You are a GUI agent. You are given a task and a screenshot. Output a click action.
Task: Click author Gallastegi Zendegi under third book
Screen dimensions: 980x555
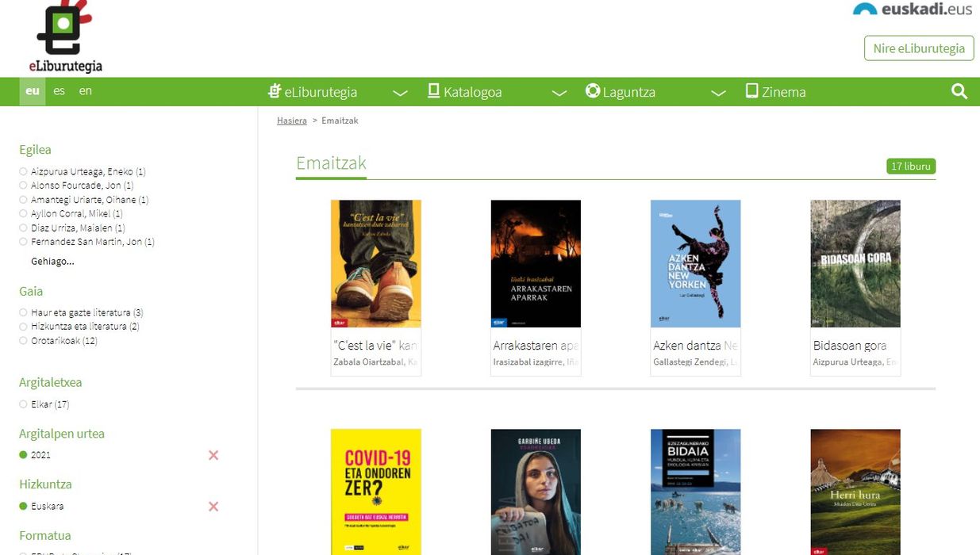point(696,362)
